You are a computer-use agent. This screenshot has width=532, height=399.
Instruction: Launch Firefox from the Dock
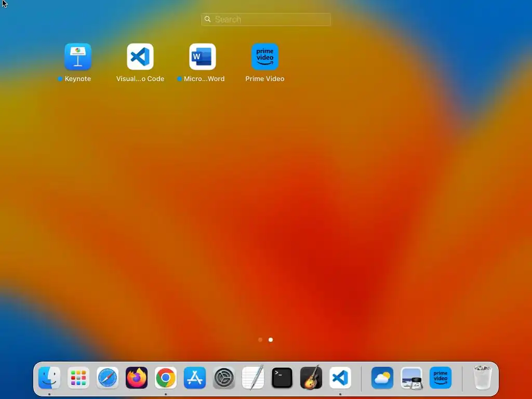[137, 378]
